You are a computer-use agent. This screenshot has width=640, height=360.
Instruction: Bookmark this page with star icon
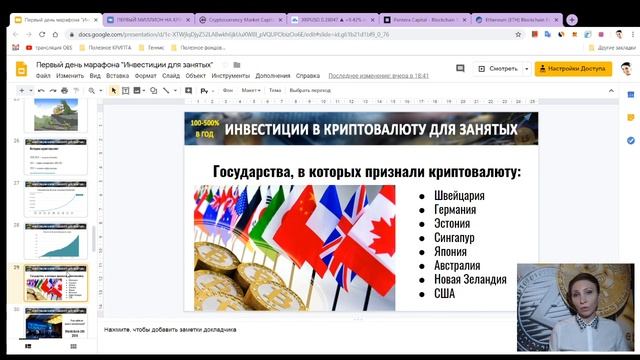coord(518,35)
